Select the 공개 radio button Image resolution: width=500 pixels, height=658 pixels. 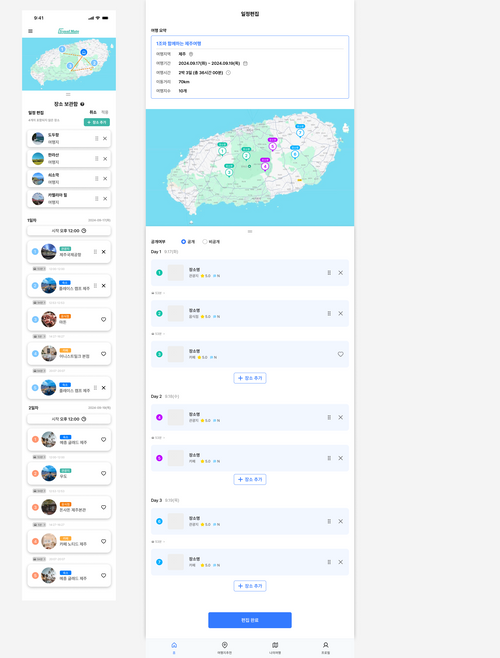pos(183,242)
